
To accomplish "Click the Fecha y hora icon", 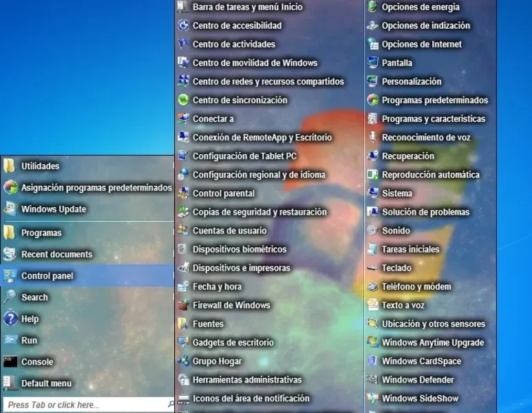I will [x=183, y=286].
